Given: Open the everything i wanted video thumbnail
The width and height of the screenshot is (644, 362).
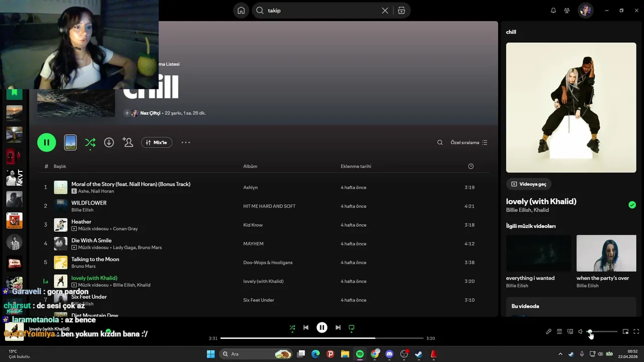Looking at the screenshot, I should pos(539,253).
